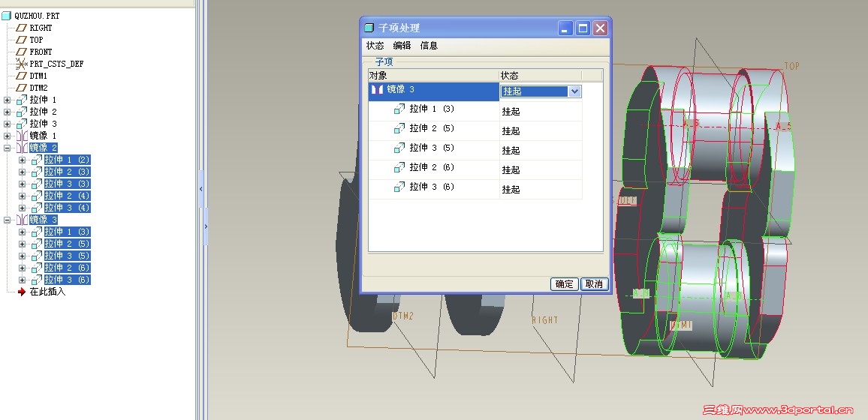Image resolution: width=868 pixels, height=420 pixels.
Task: Select 拉伸 2 (3) in model tree
Action: coord(67,172)
